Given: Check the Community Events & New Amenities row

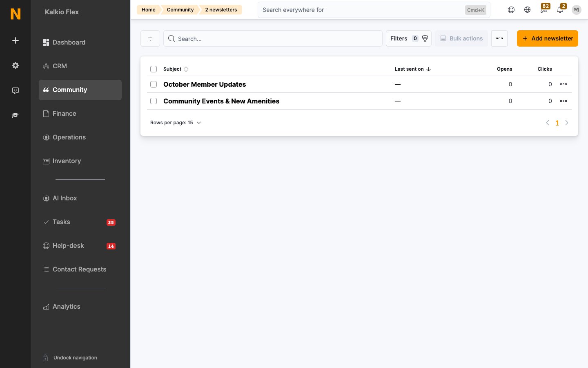Looking at the screenshot, I should [154, 101].
